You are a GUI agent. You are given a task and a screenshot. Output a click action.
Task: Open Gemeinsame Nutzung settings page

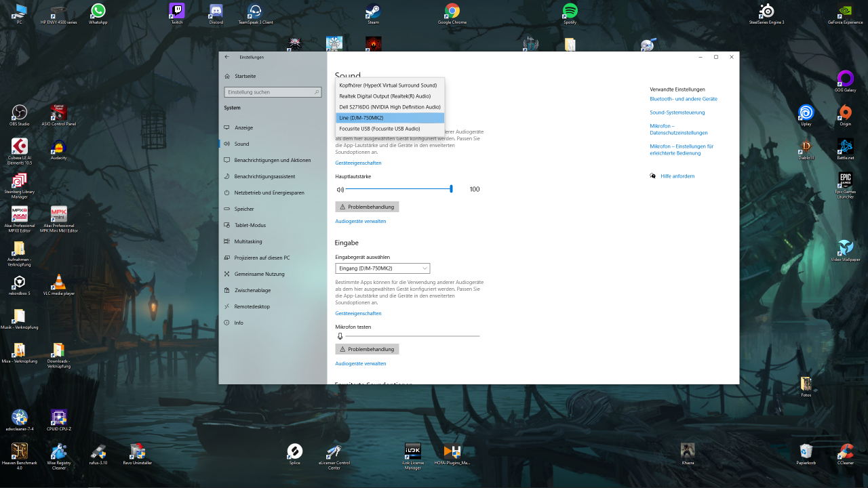273,274
